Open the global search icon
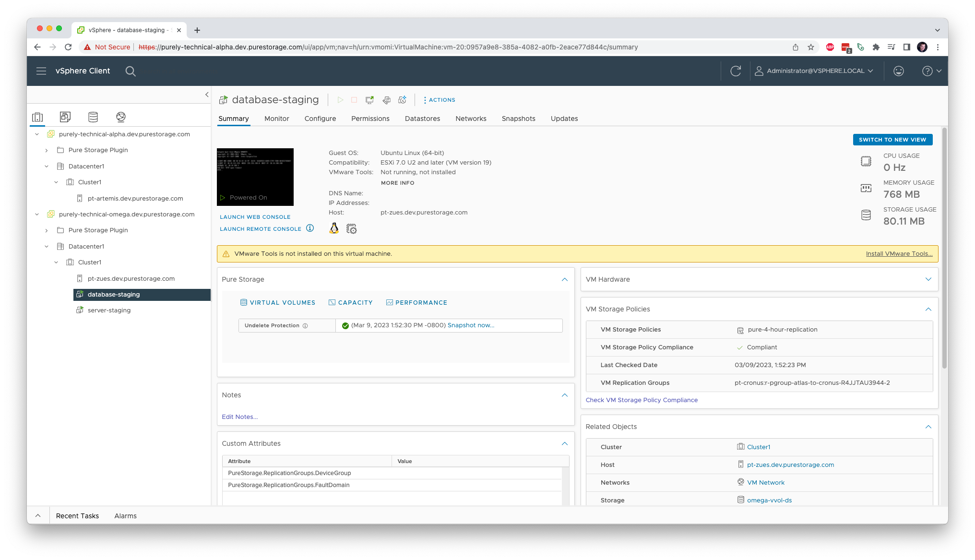The width and height of the screenshot is (975, 560). coord(131,71)
